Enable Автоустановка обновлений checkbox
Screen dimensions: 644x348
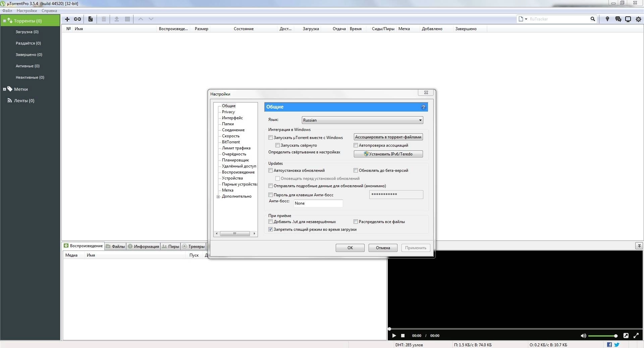pyautogui.click(x=270, y=170)
